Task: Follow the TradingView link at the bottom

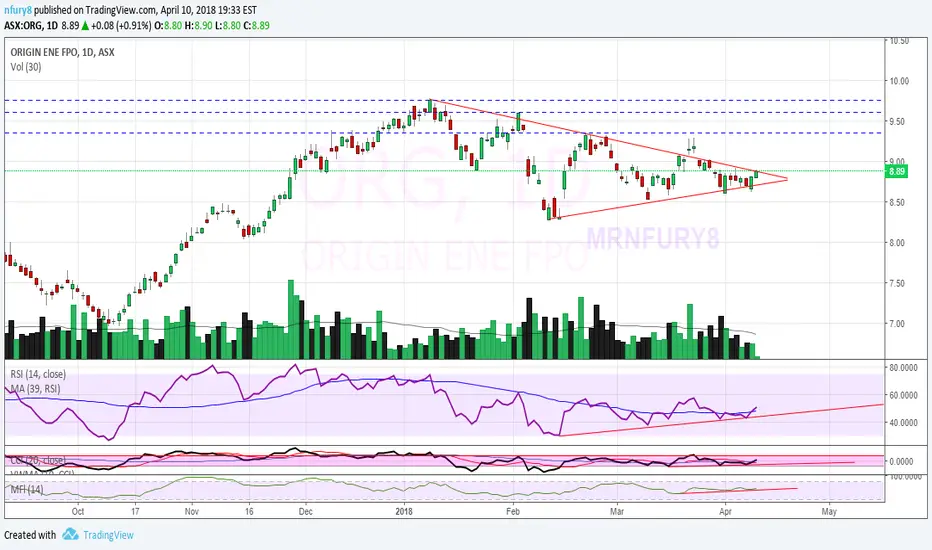Action: [x=108, y=535]
